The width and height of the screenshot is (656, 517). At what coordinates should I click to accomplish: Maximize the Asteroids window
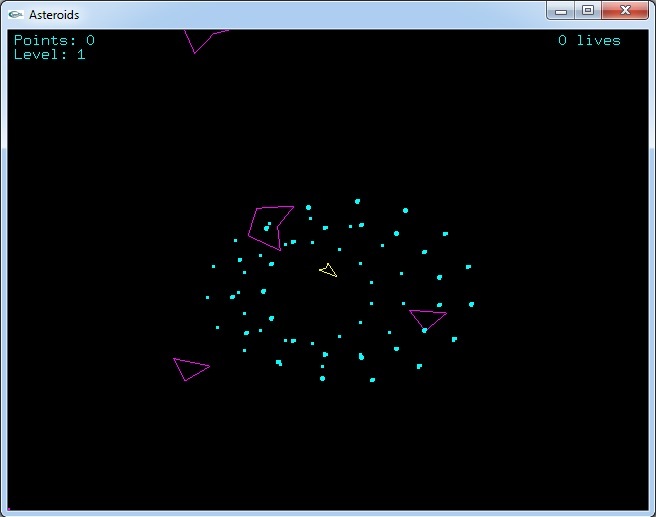[588, 10]
